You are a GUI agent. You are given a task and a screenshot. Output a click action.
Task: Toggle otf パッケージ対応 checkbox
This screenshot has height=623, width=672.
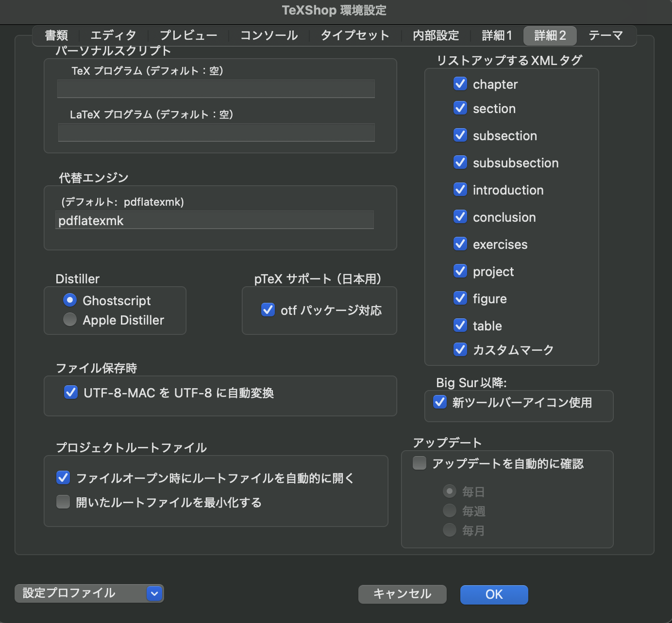(268, 310)
